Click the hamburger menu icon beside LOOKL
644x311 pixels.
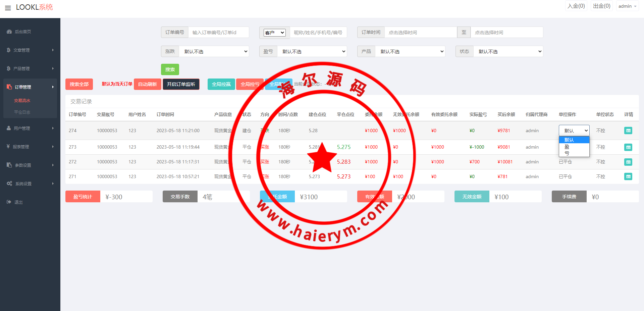pyautogui.click(x=8, y=8)
